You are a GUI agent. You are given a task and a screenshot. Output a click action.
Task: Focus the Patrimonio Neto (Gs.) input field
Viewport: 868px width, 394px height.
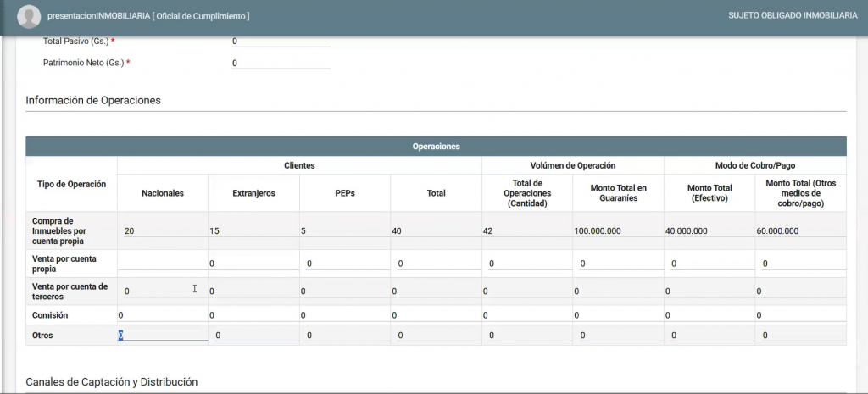[x=280, y=63]
